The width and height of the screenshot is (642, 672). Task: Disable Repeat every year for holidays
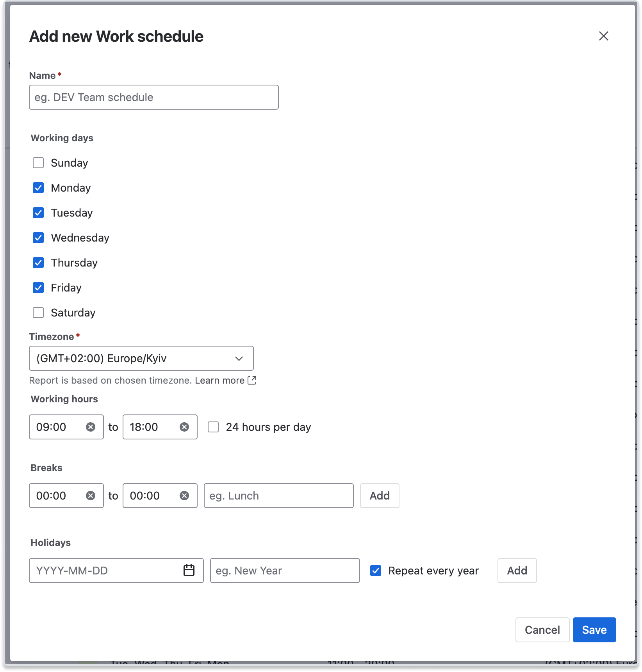tap(376, 571)
